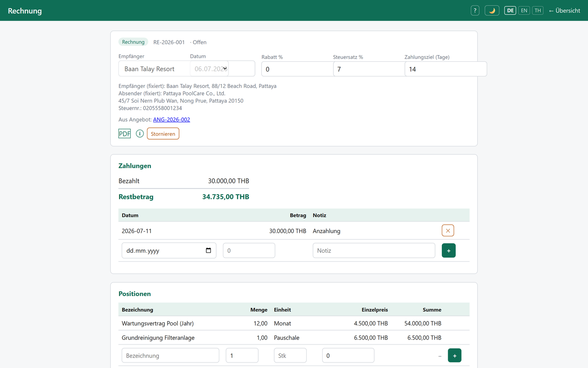Add new position with plus button

(454, 355)
